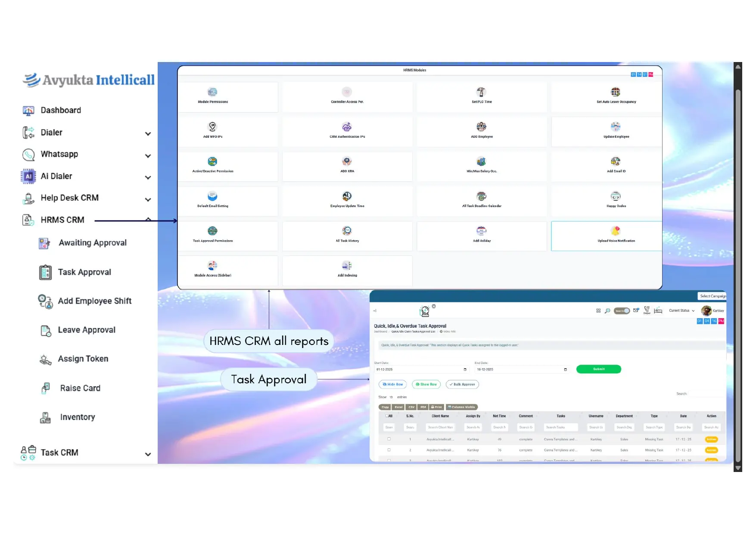Image resolution: width=756 pixels, height=534 pixels.
Task: Open the Inventory submenu item
Action: 68,417
